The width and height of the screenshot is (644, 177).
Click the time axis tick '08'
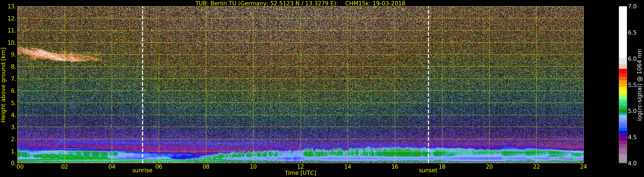pyautogui.click(x=206, y=166)
